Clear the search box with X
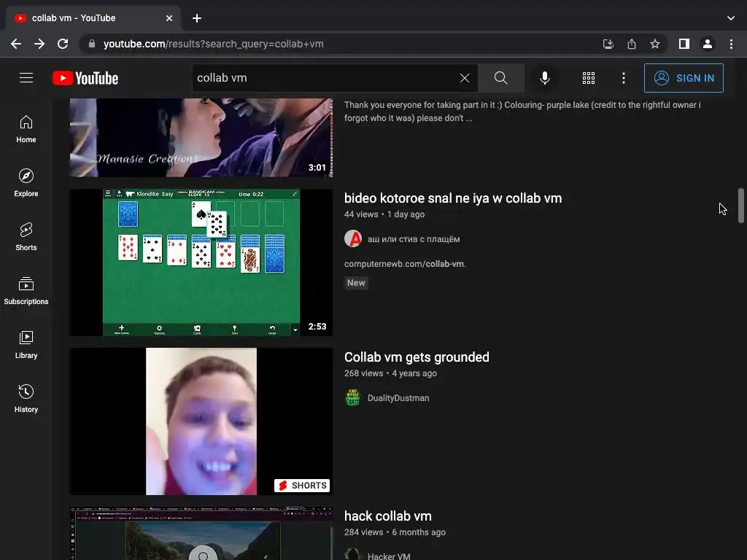This screenshot has height=560, width=747. 465,78
